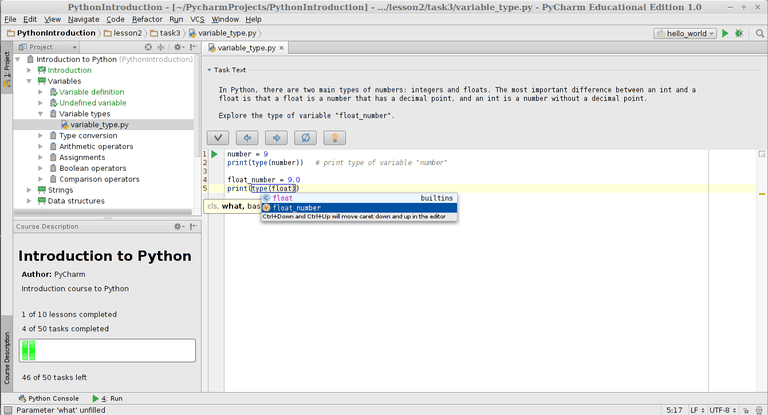
Task: Open the Help menu
Action: [x=253, y=19]
